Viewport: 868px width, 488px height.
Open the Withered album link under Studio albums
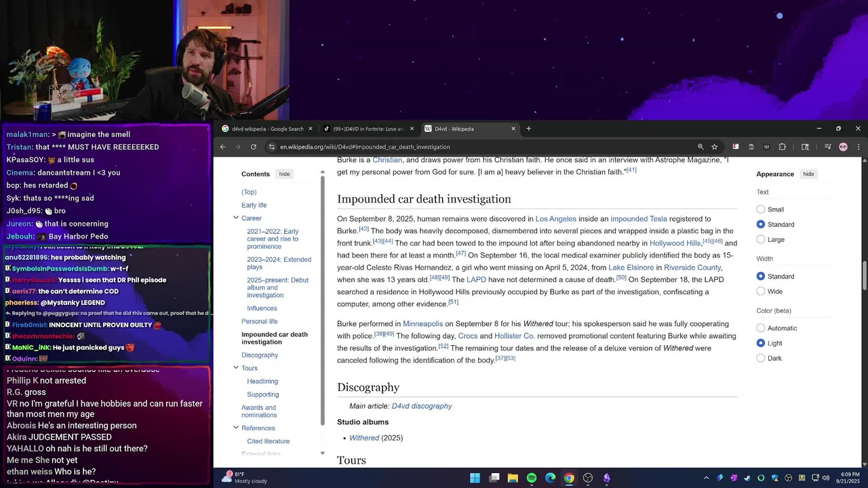click(364, 438)
